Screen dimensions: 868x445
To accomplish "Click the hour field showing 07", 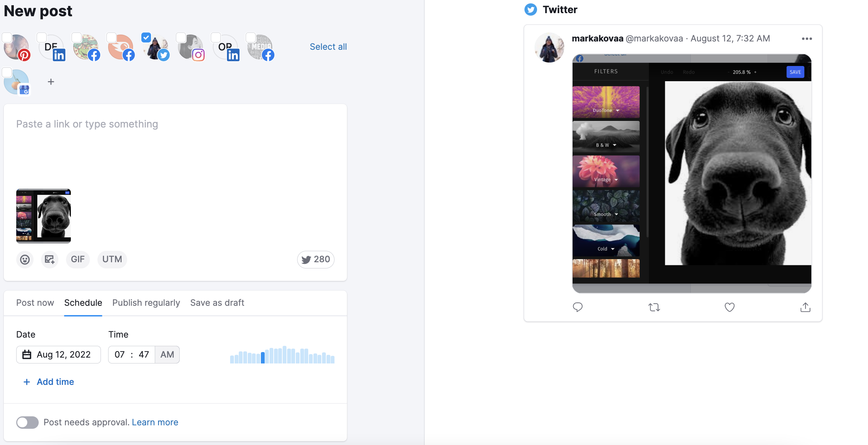I will click(x=120, y=354).
